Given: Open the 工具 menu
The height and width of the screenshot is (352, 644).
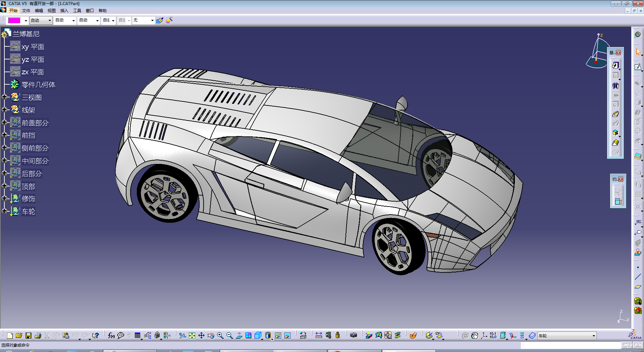Looking at the screenshot, I should 77,11.
